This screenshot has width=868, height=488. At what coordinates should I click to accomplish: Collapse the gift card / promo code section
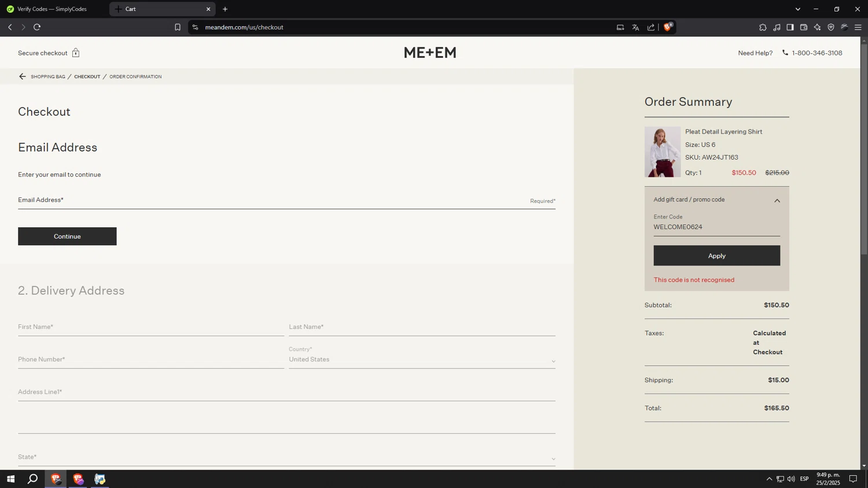(777, 201)
